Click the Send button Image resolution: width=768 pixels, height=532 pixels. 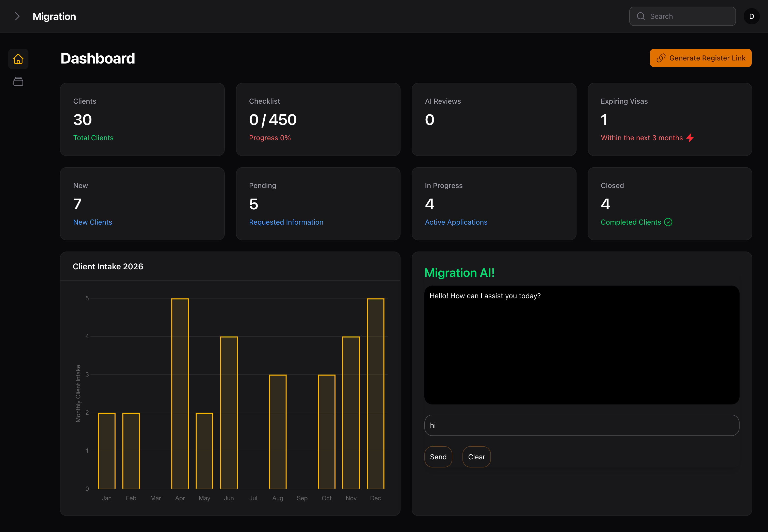[x=438, y=457]
